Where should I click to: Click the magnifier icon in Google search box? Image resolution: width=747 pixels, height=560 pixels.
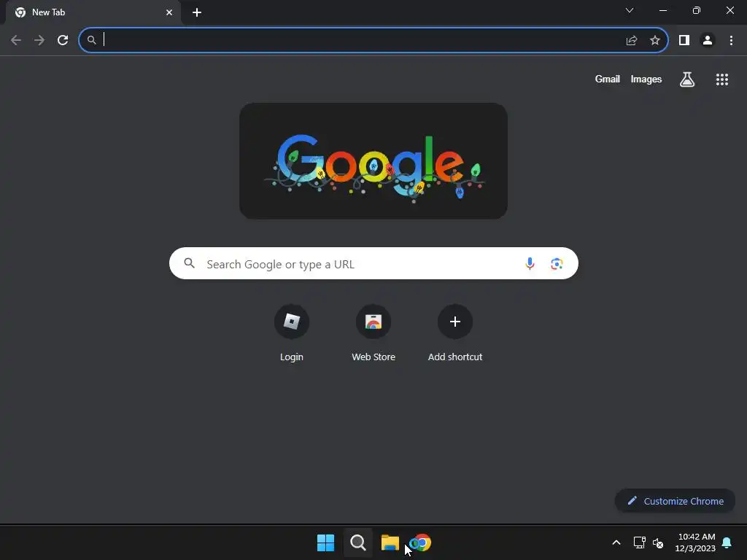pos(189,262)
